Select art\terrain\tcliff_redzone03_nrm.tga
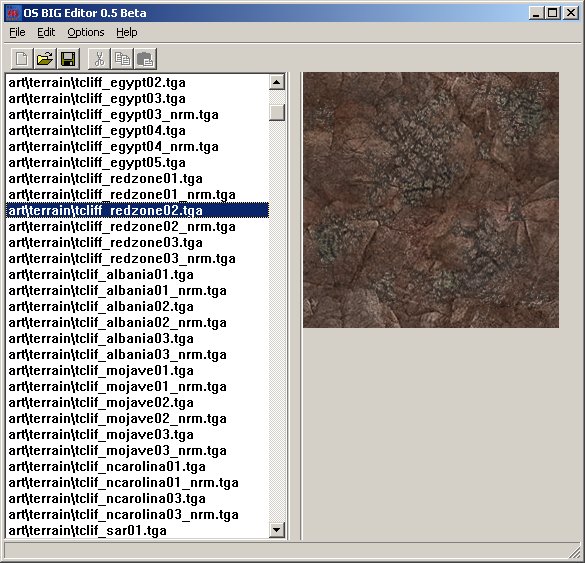 tap(137, 259)
